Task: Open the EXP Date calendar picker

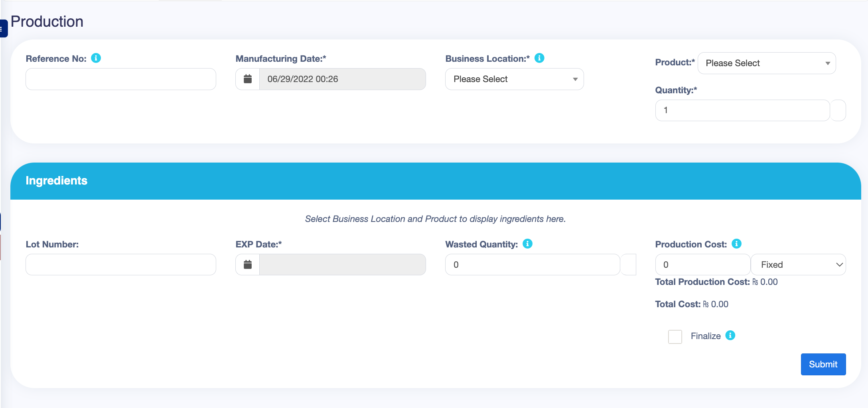Action: [247, 264]
